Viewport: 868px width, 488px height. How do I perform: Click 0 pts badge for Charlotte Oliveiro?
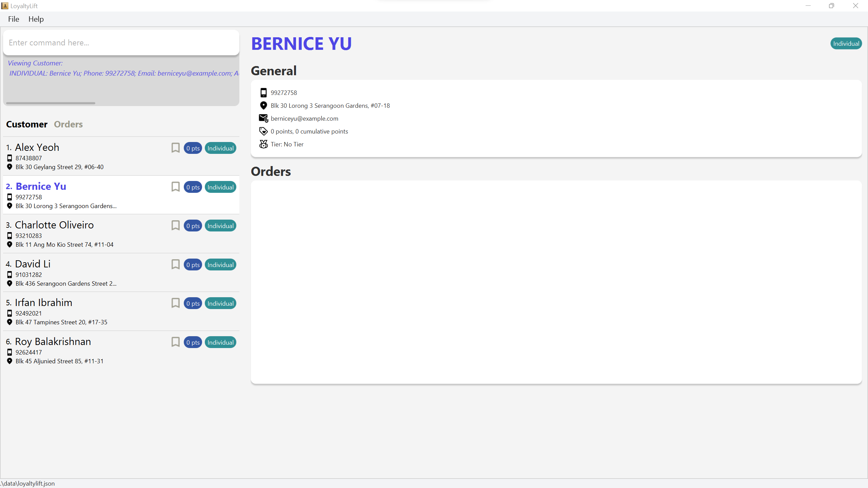click(193, 226)
